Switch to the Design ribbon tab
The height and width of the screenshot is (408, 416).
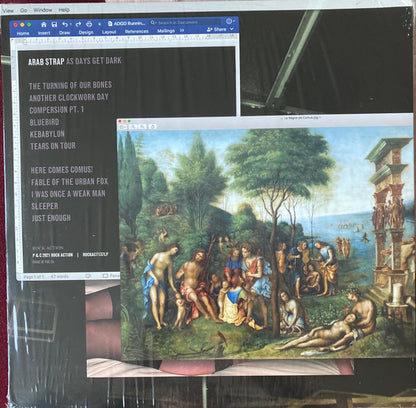(x=86, y=32)
